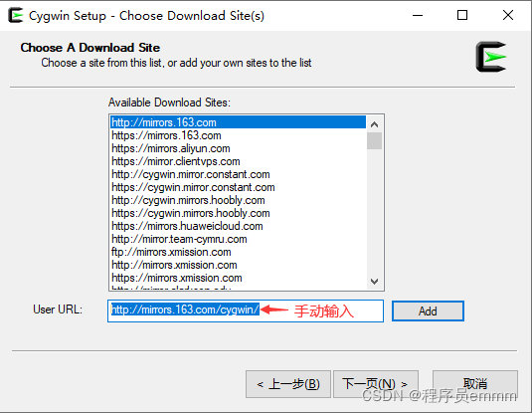
Task: Click the Add button
Action: point(428,310)
